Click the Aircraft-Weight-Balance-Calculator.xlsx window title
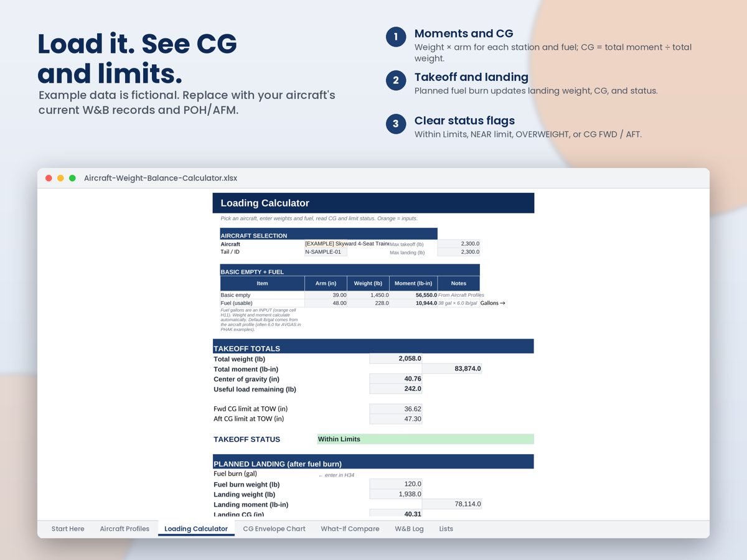The width and height of the screenshot is (747, 560). coord(161,178)
